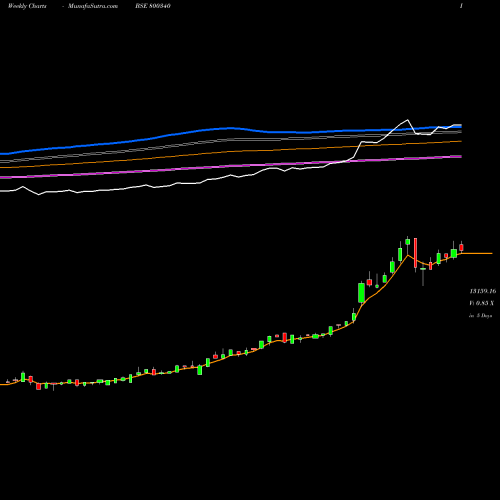This screenshot has height=500, width=500.
Task: Click the "BSE 500340" symbol text
Action: (153, 6)
